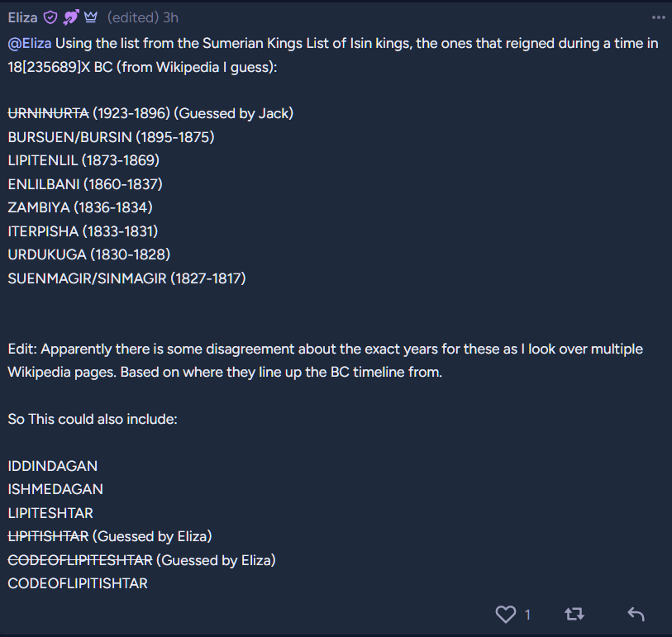Click the IDDINDAGAN line

(52, 466)
